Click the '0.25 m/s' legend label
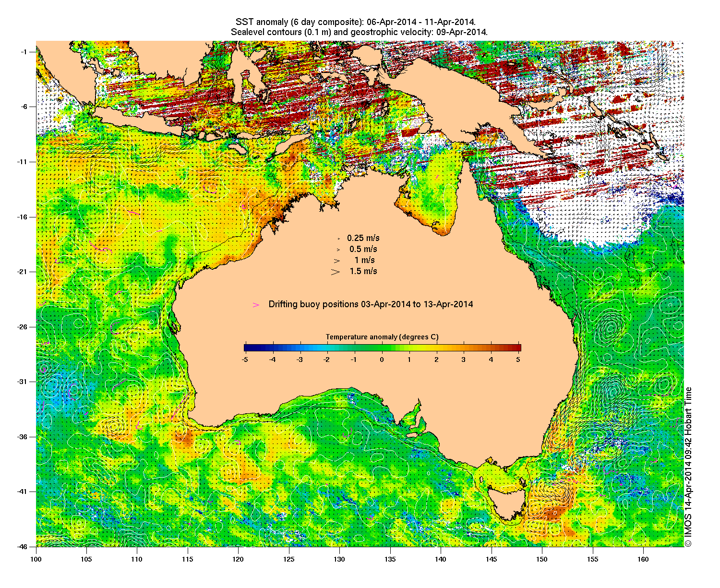The width and height of the screenshot is (720, 588). click(363, 238)
